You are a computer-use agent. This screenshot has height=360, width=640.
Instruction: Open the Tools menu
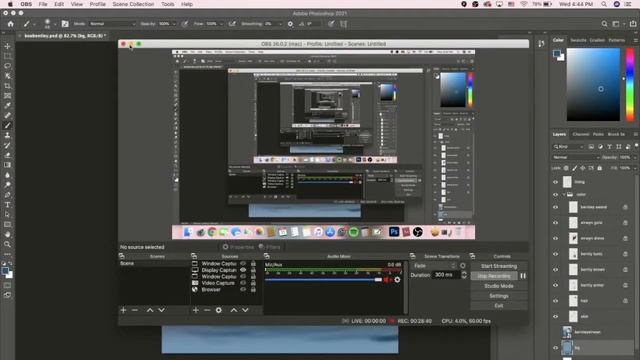(x=167, y=4)
